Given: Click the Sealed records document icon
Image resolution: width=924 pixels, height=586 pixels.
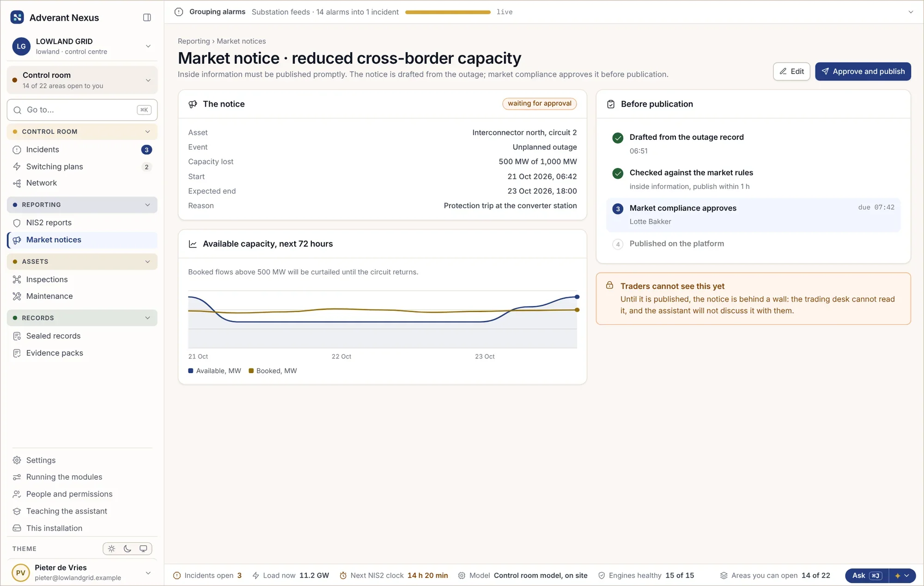Looking at the screenshot, I should point(17,336).
